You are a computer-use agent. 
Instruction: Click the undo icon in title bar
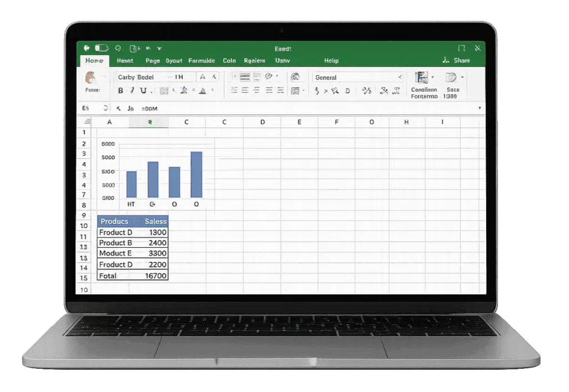pos(118,48)
